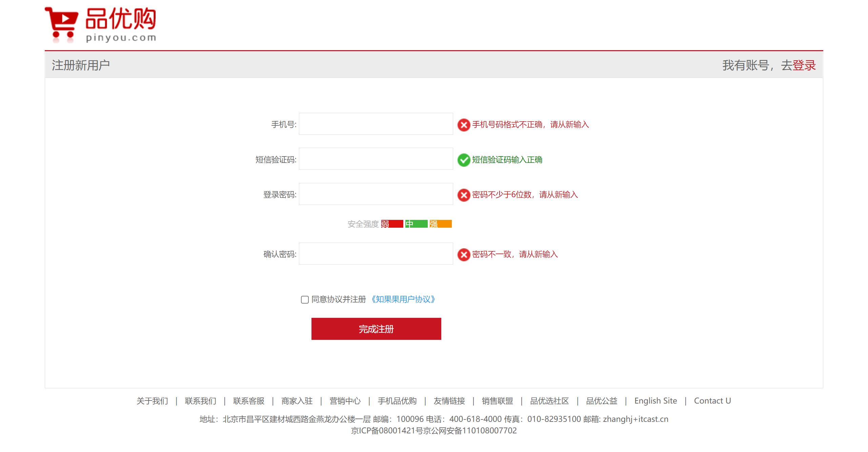Open the 知果果用户协议 agreement link
This screenshot has width=868, height=452.
[x=403, y=299]
